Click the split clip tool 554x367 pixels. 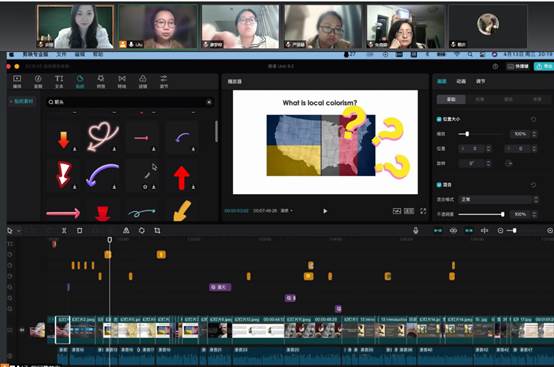(64, 231)
